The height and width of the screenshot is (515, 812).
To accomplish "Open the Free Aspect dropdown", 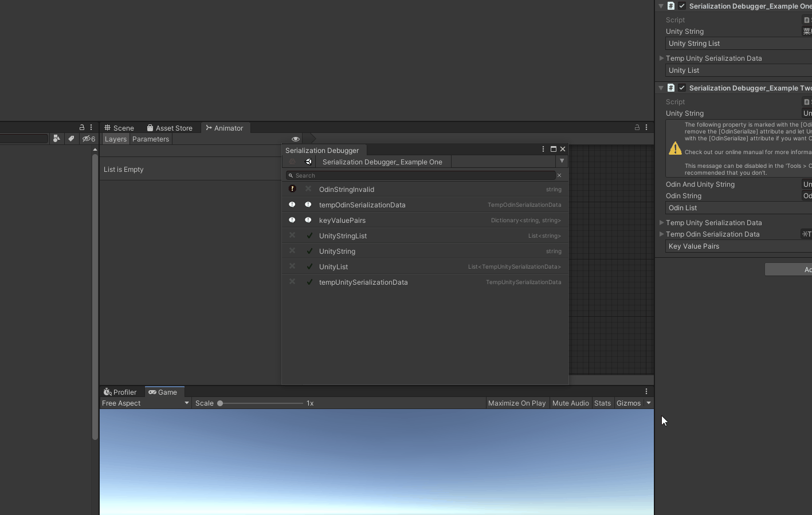I will [x=146, y=403].
